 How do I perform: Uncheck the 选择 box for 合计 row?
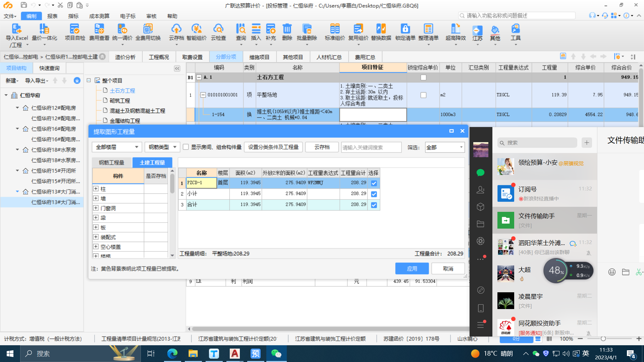[374, 205]
